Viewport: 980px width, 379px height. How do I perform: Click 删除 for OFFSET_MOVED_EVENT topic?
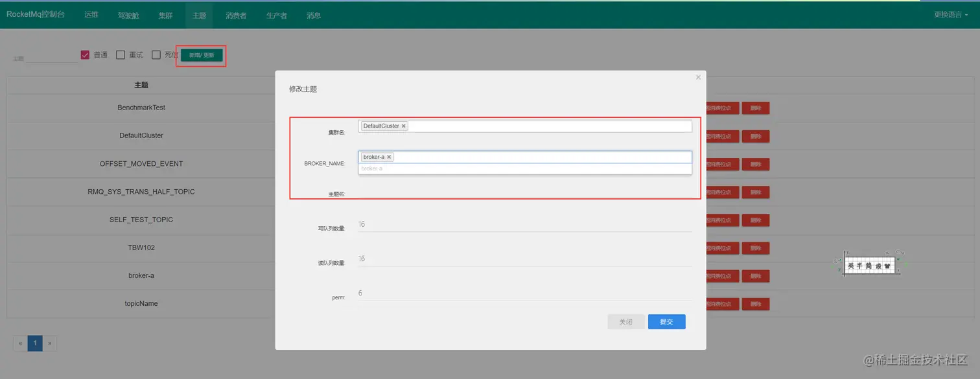756,165
